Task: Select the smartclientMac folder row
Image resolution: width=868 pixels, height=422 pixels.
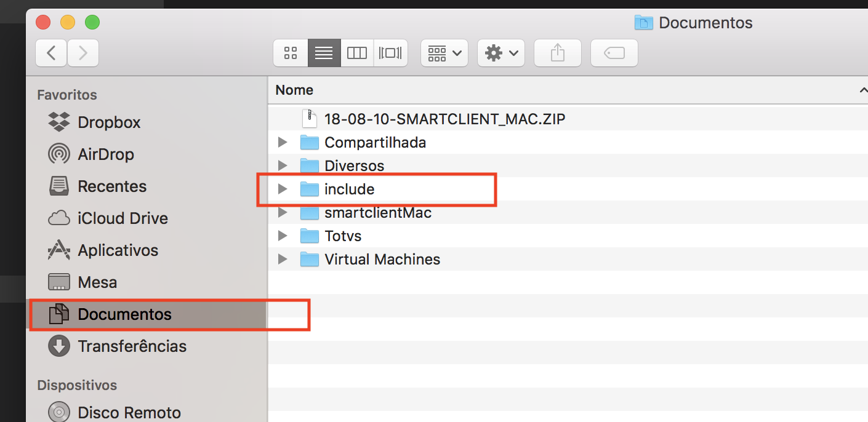Action: click(x=568, y=212)
